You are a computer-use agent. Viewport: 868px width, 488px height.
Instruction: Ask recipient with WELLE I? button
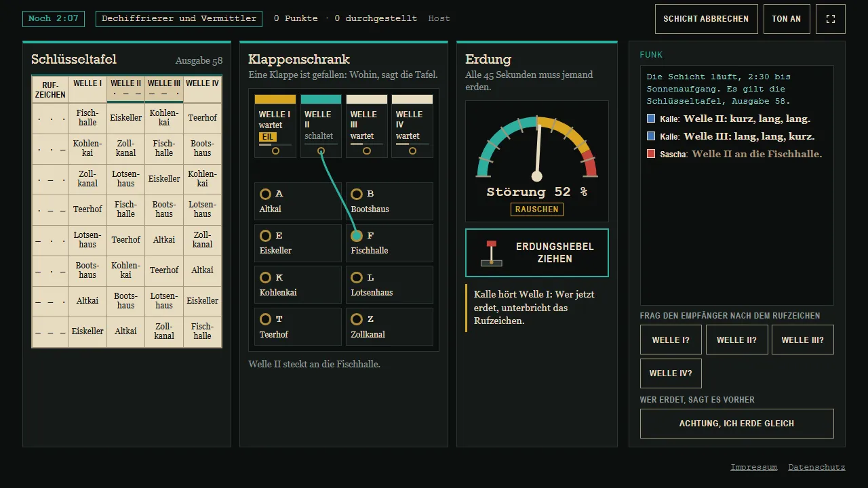671,340
